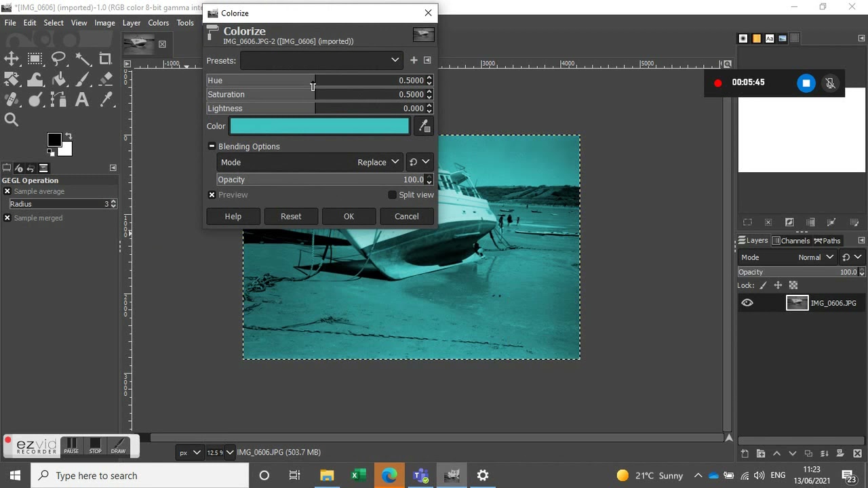Select the Zoom magnifier tool
The width and height of the screenshot is (868, 488).
12,120
